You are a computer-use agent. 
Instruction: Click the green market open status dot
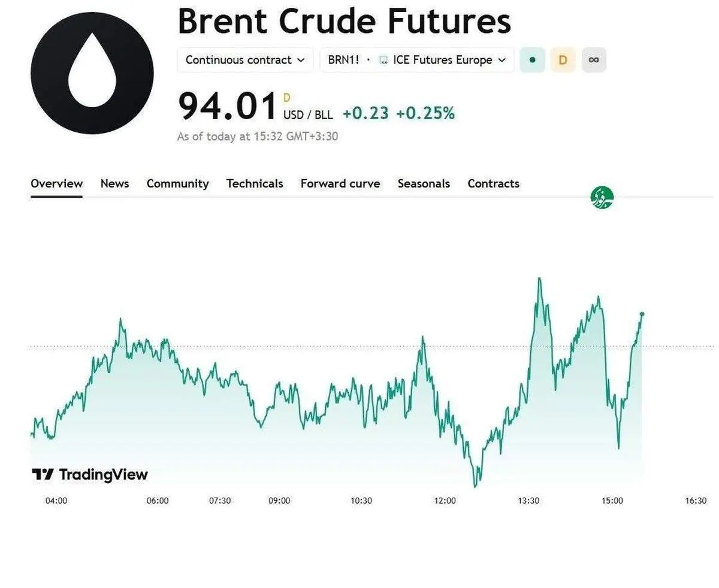coord(532,60)
